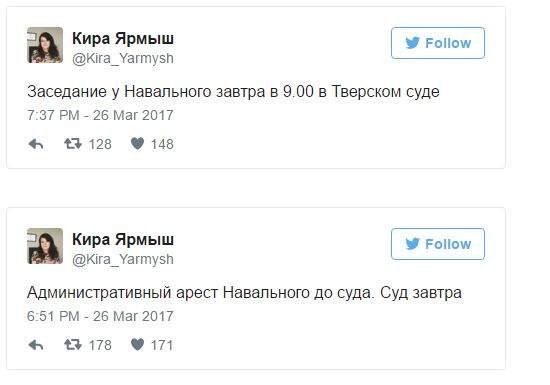This screenshot has width=550, height=385.
Task: Open the 6:51 PM - 26 Mar 2017 timestamp
Action: [x=100, y=316]
